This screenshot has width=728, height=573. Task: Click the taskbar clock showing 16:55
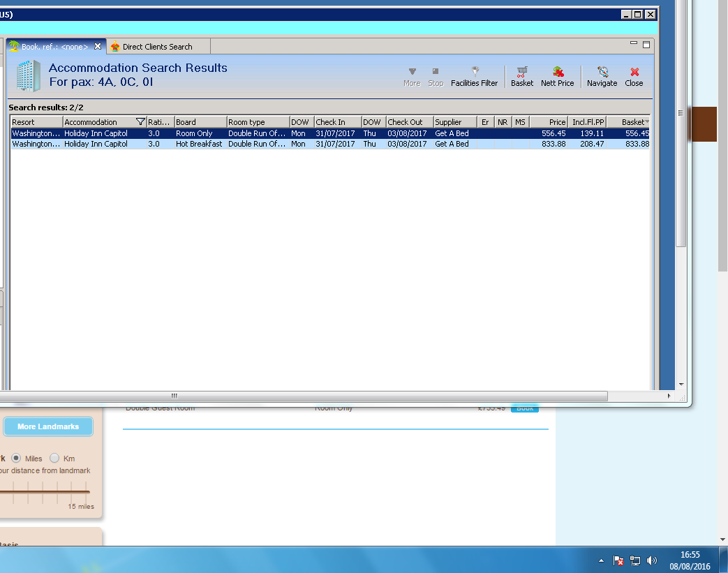pyautogui.click(x=690, y=560)
